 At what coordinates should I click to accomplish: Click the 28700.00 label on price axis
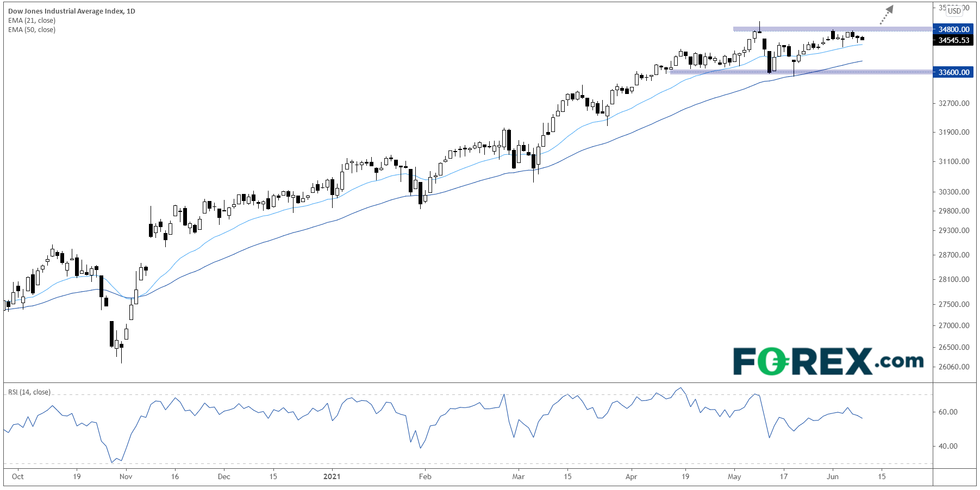pyautogui.click(x=953, y=255)
